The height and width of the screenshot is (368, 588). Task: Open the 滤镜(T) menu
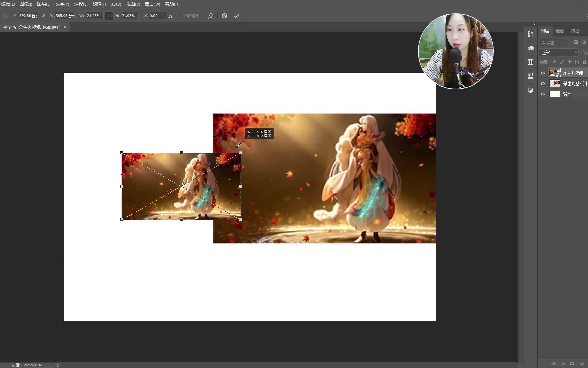click(x=99, y=4)
